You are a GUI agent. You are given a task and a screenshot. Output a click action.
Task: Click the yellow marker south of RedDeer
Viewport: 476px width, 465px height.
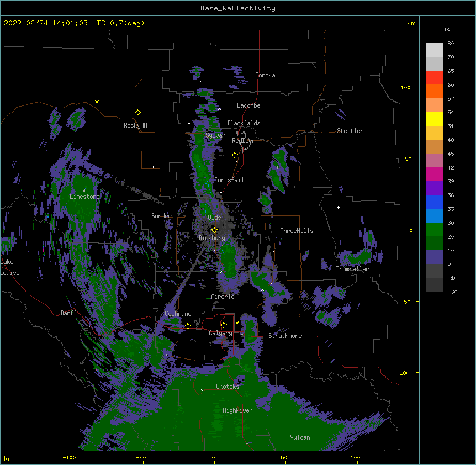(x=235, y=155)
